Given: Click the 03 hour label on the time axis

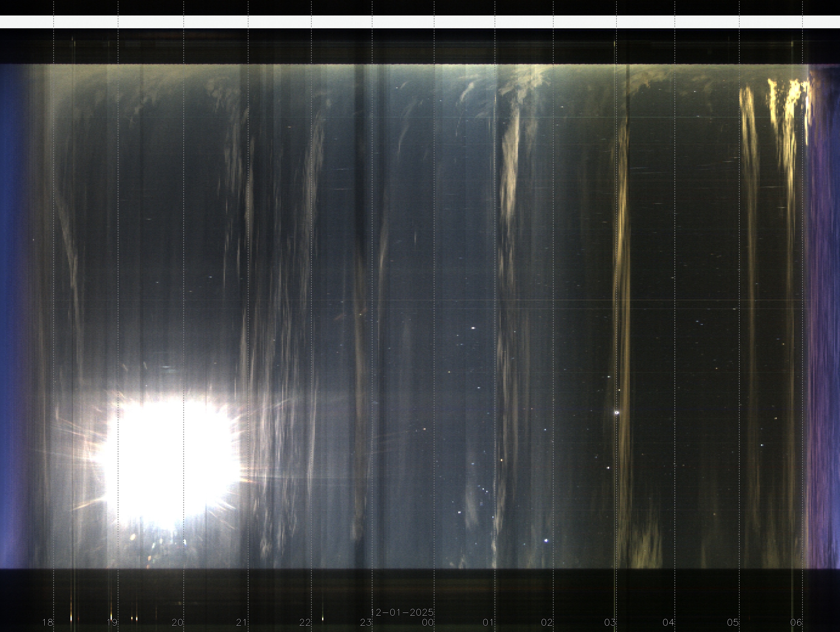Looking at the screenshot, I should pyautogui.click(x=610, y=623).
